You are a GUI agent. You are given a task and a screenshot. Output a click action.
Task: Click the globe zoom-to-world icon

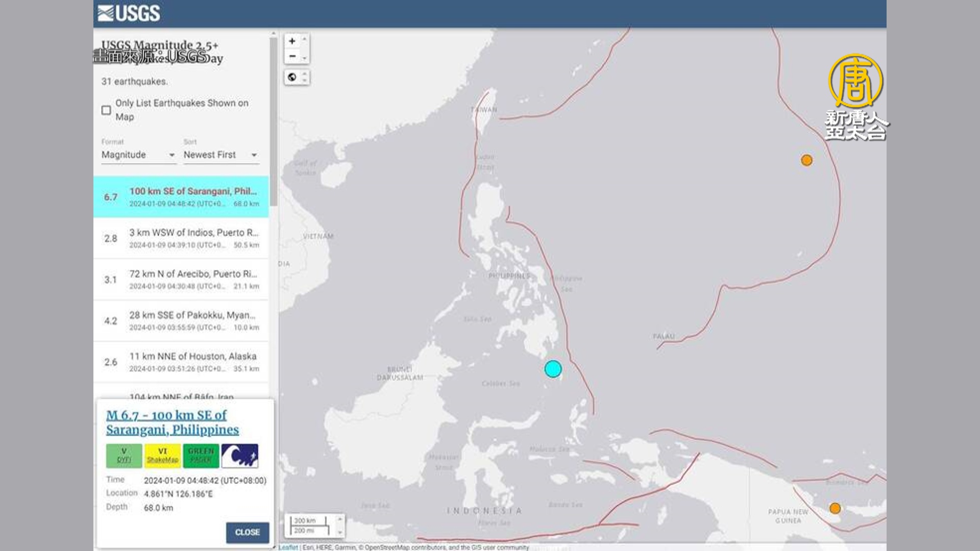click(x=292, y=77)
